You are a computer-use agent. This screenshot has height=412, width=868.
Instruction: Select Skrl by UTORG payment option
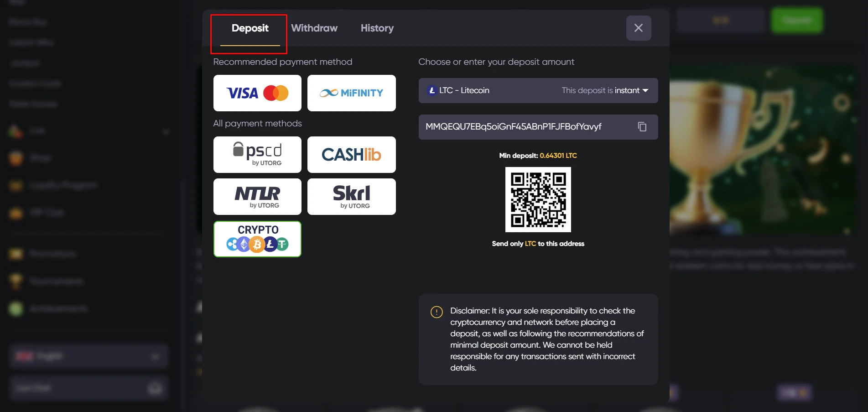tap(352, 197)
